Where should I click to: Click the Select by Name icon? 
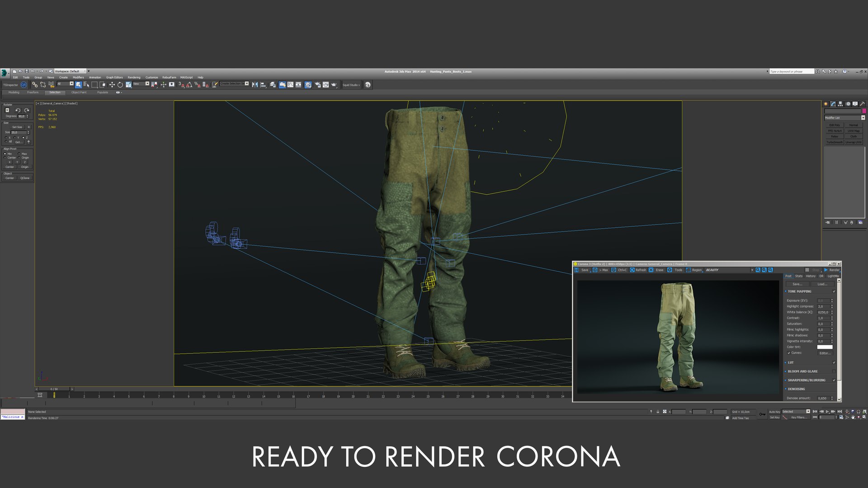[86, 84]
